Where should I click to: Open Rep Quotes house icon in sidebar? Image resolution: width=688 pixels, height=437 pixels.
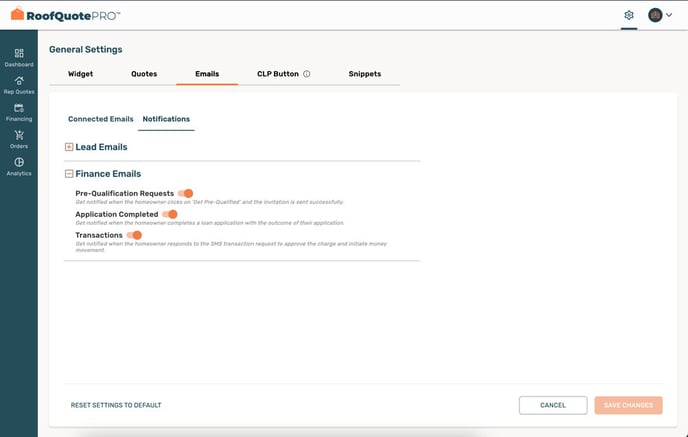(x=19, y=81)
